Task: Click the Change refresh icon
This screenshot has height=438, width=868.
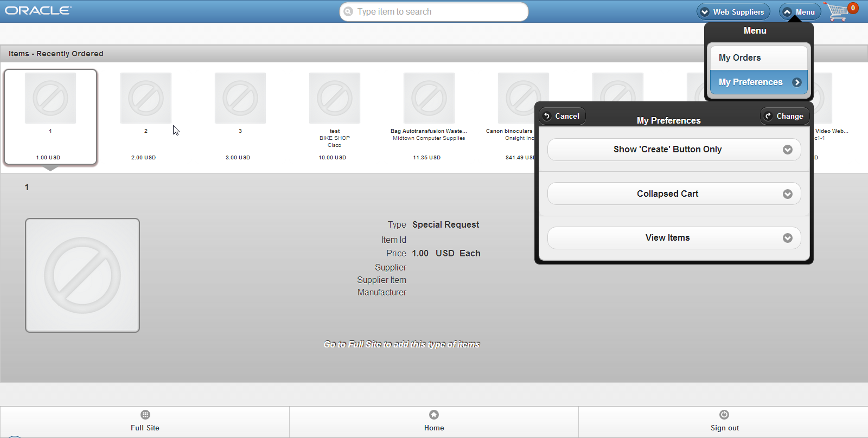Action: pos(768,116)
